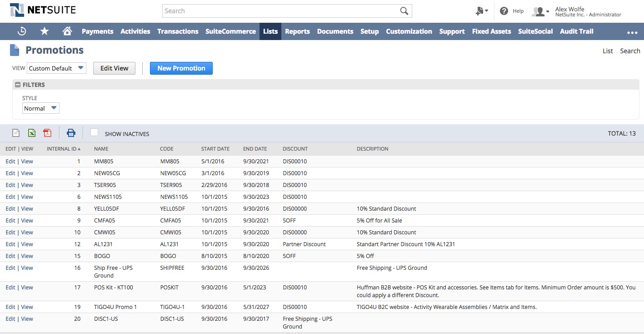Sort by Internal ID column header
Image resolution: width=644 pixels, height=334 pixels.
(x=64, y=149)
